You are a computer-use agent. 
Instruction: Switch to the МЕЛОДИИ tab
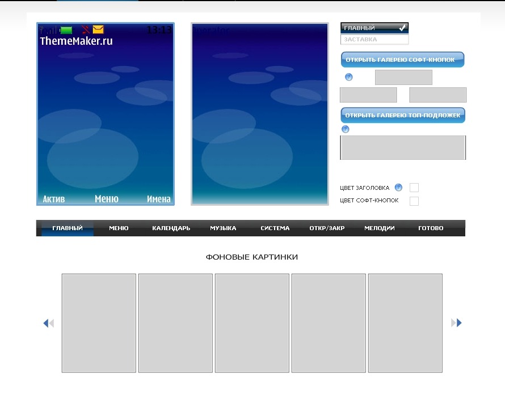pos(380,228)
